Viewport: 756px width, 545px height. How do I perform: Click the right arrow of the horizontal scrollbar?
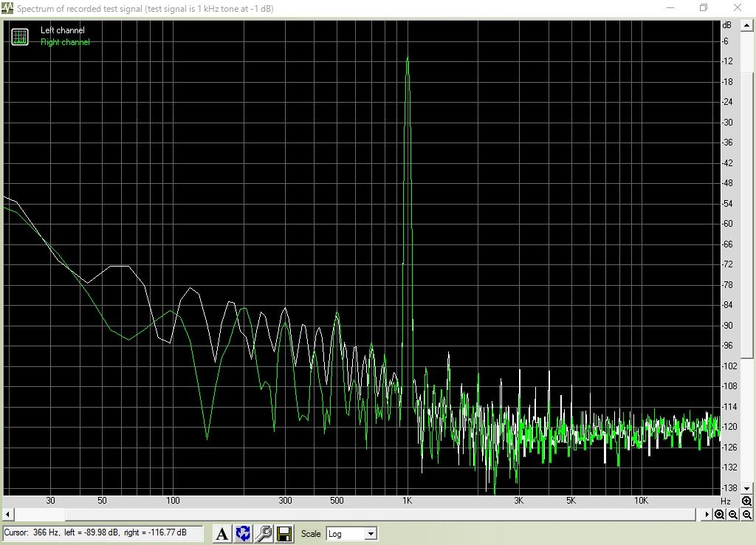coord(707,514)
